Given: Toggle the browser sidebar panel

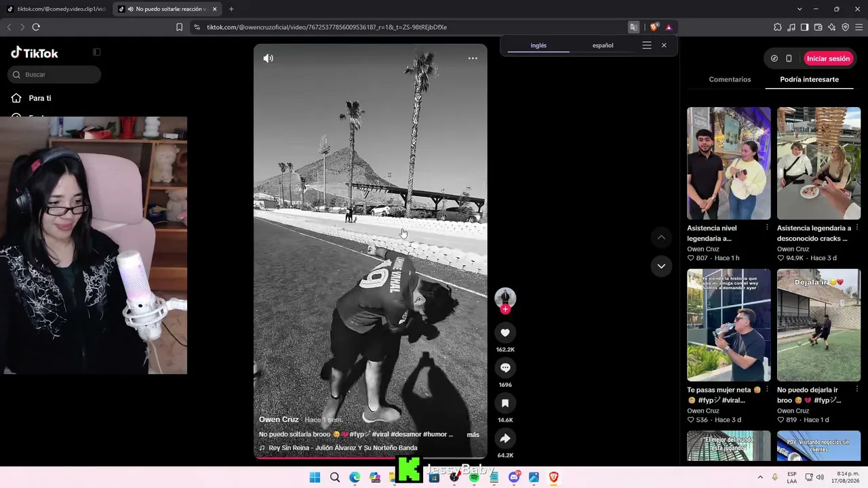Looking at the screenshot, I should (804, 27).
